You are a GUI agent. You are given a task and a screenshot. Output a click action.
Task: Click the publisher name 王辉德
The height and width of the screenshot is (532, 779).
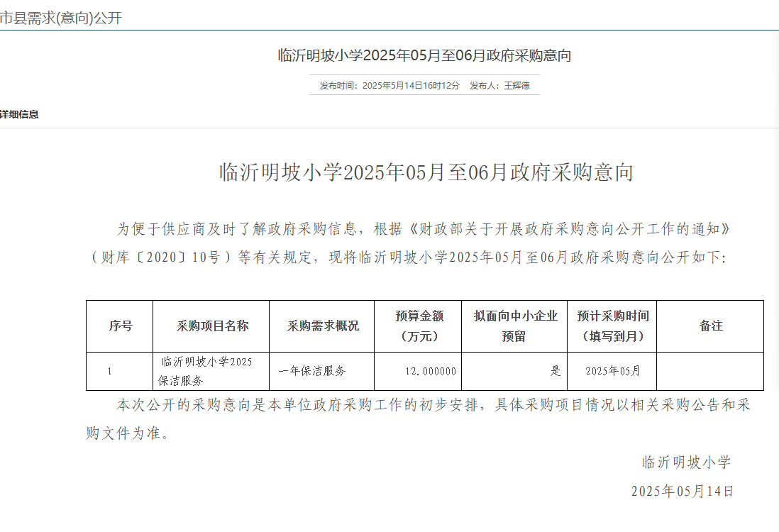(516, 85)
